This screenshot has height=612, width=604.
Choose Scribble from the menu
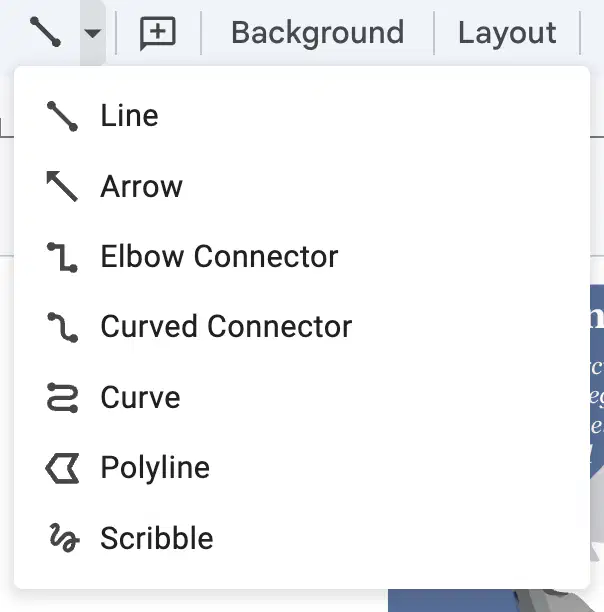pos(157,538)
